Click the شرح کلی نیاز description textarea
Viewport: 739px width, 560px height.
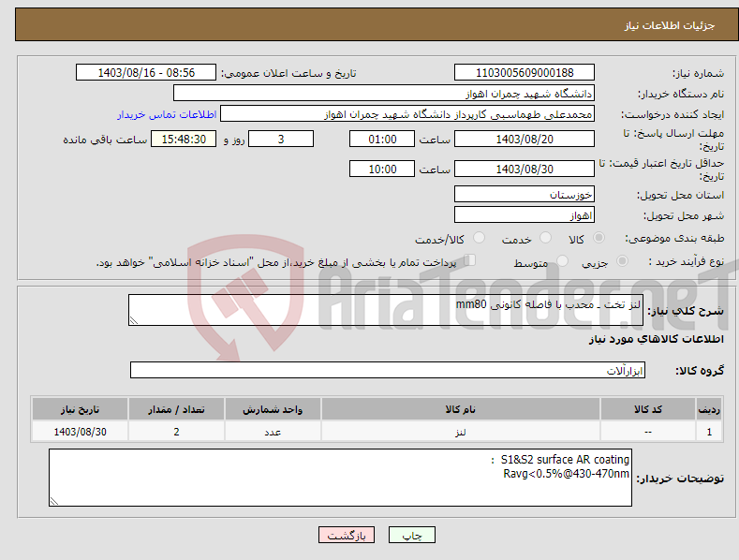click(x=386, y=310)
